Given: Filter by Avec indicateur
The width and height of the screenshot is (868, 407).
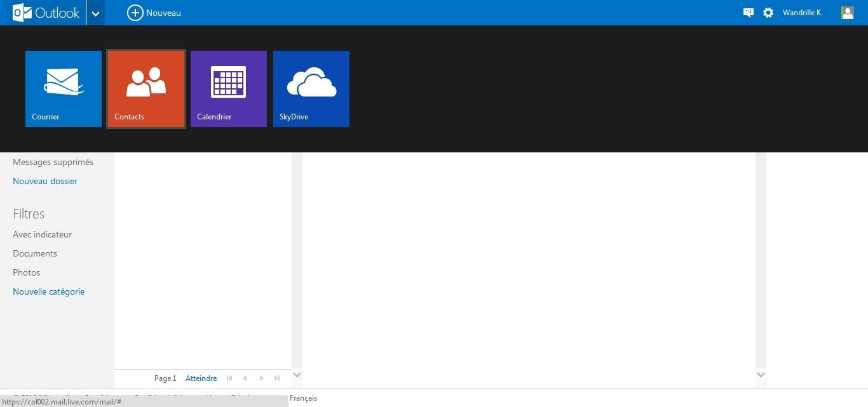Looking at the screenshot, I should pos(42,234).
